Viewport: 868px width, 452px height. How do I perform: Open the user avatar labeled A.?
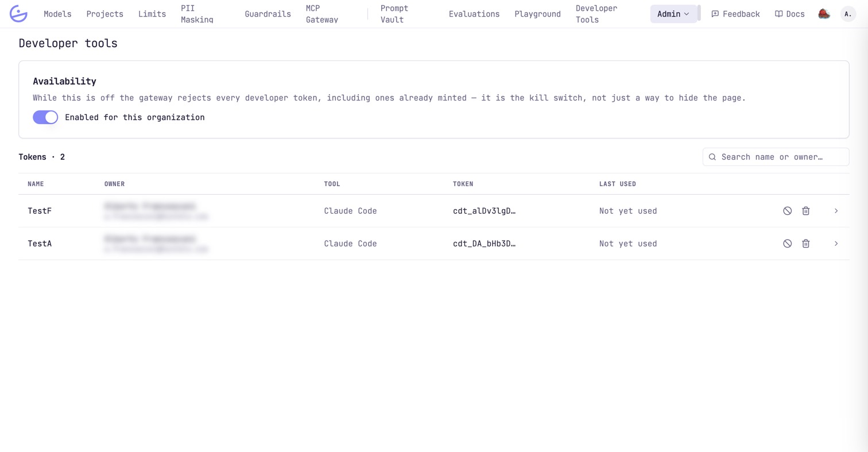pyautogui.click(x=848, y=14)
